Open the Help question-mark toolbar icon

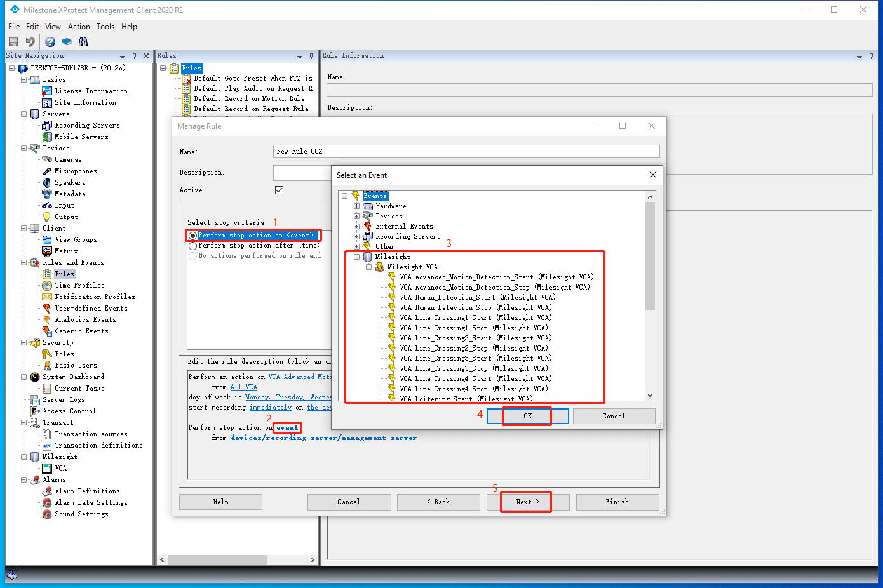(50, 42)
